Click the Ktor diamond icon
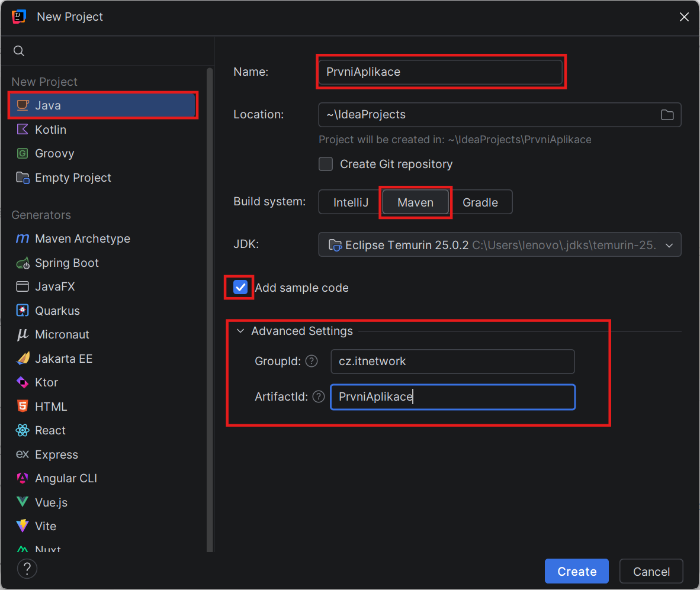This screenshot has height=590, width=700. (23, 382)
